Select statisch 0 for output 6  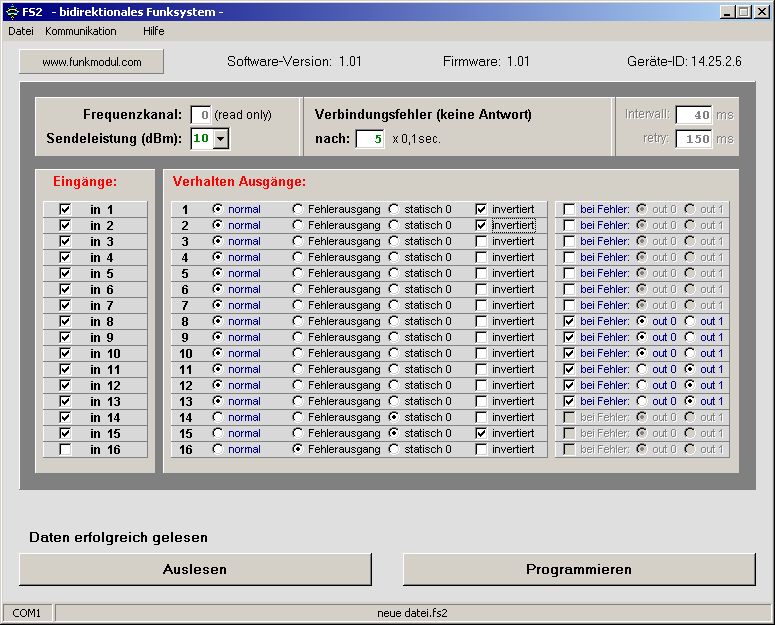coord(394,289)
